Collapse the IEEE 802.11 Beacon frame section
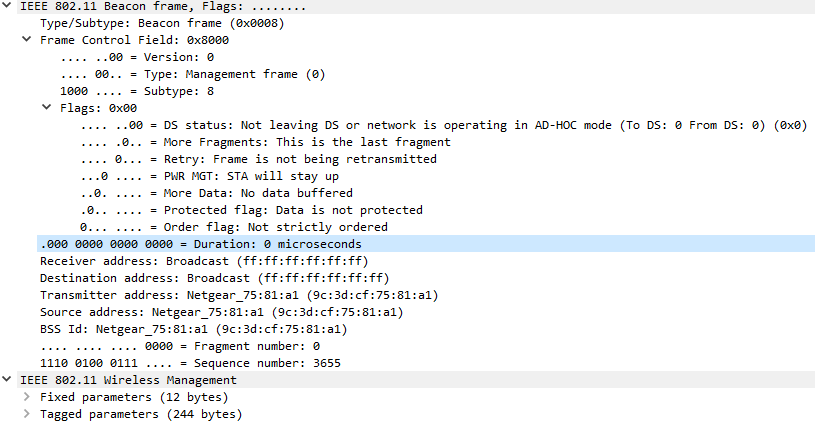Image resolution: width=815 pixels, height=426 pixels. coord(9,6)
